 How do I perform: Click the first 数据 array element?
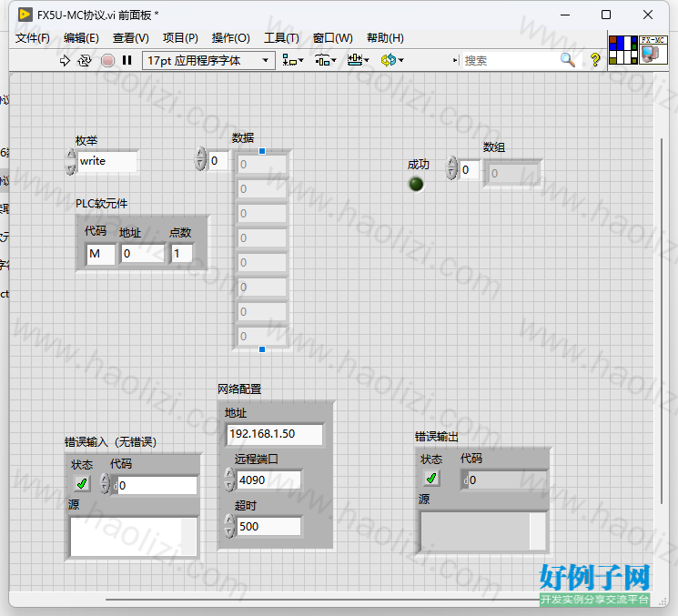click(x=262, y=165)
